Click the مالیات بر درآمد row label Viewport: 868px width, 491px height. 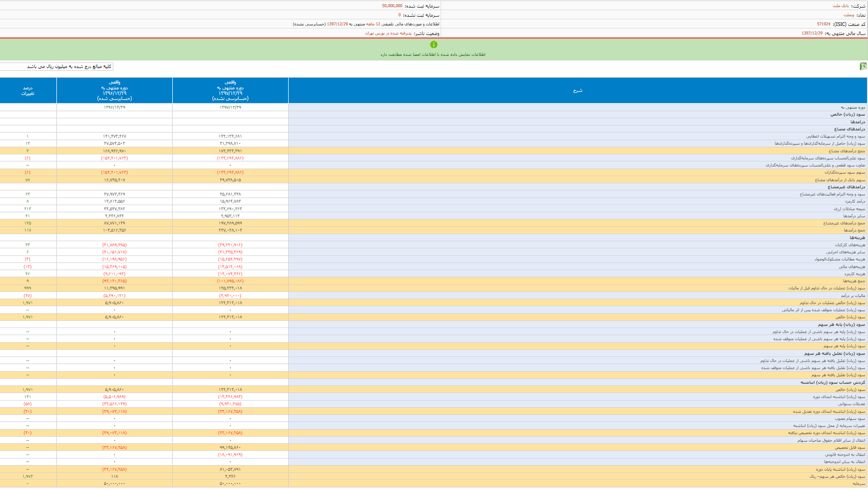(853, 296)
